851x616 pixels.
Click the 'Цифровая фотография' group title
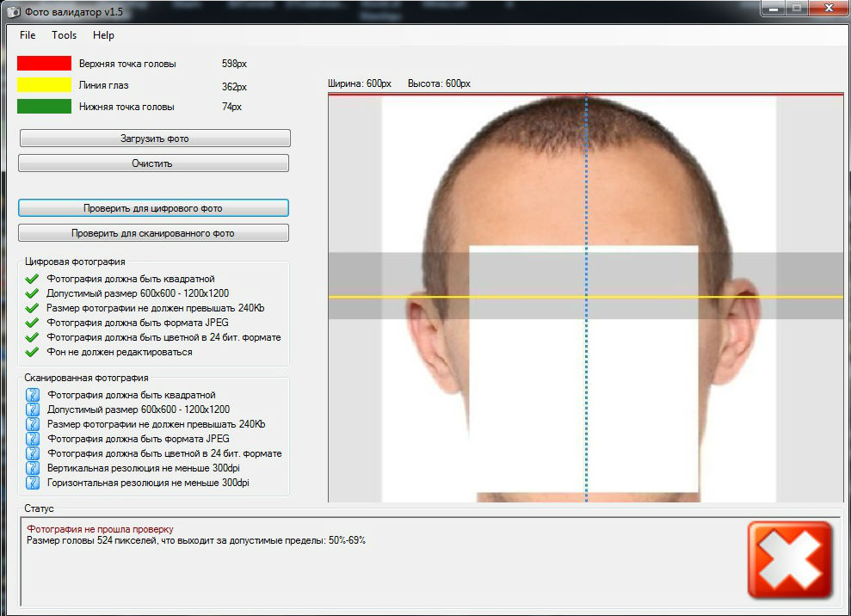[75, 262]
